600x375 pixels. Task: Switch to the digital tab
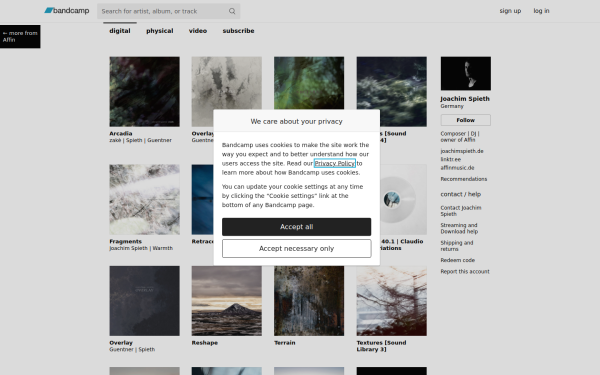point(120,31)
